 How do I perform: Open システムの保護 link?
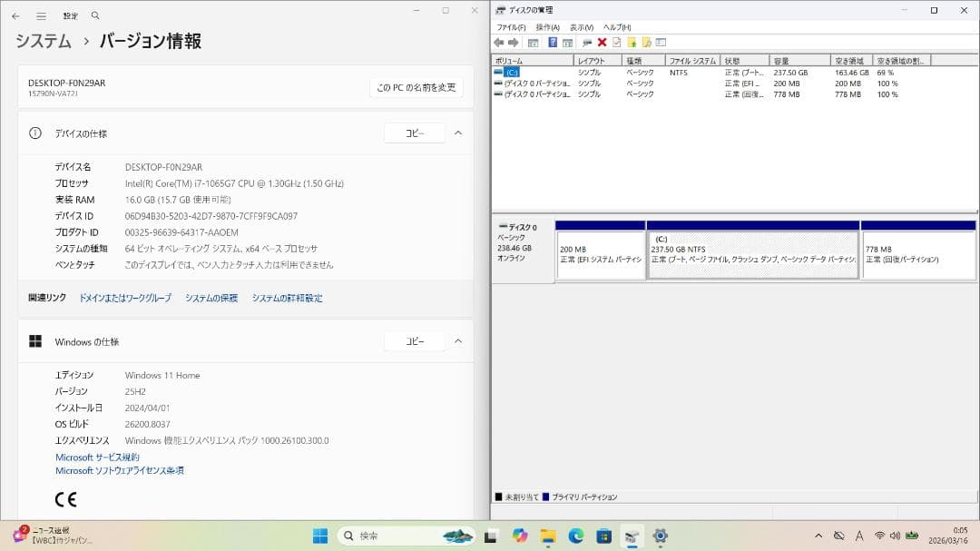[x=211, y=299]
